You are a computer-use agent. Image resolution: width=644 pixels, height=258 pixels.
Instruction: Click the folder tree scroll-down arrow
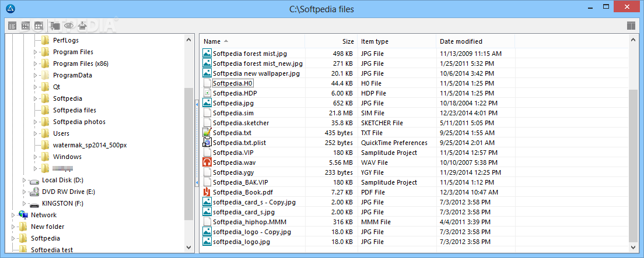pos(188,248)
